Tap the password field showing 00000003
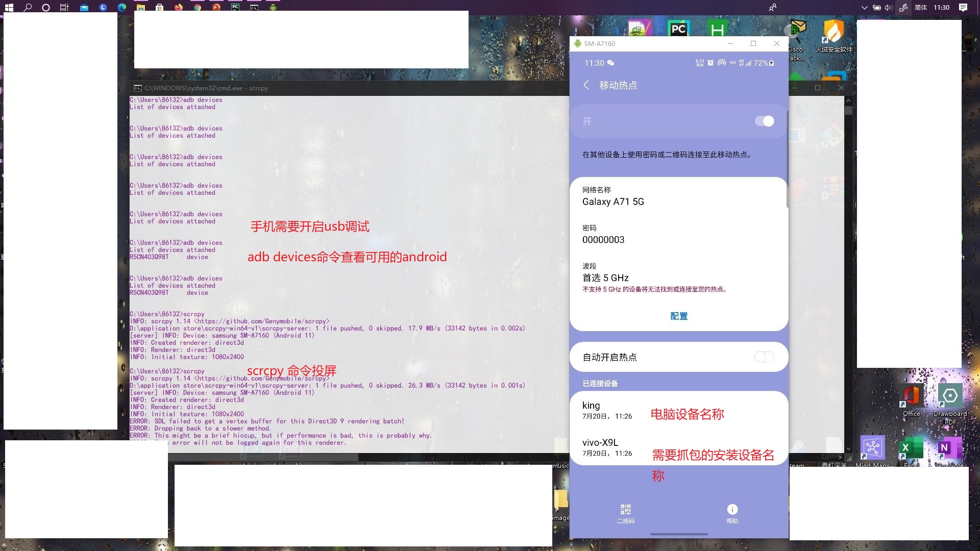 603,239
